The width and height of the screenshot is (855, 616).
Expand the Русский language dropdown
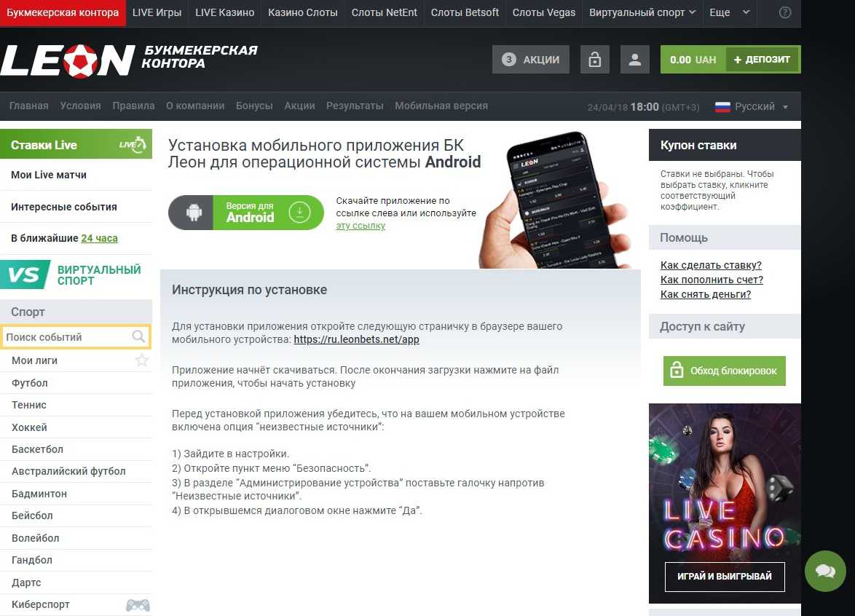(752, 107)
